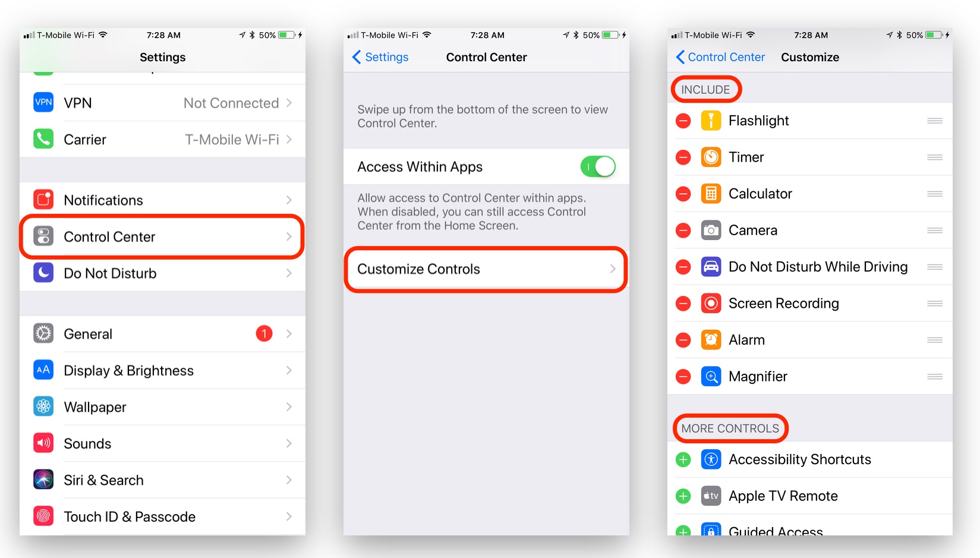Image resolution: width=980 pixels, height=558 pixels.
Task: Tap the Wallpaper settings icon
Action: tap(43, 407)
